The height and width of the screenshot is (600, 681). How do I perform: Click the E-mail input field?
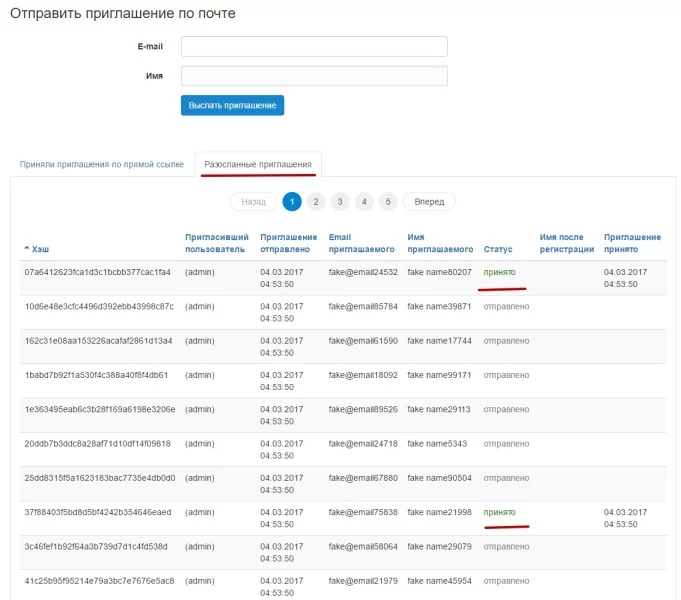(314, 47)
